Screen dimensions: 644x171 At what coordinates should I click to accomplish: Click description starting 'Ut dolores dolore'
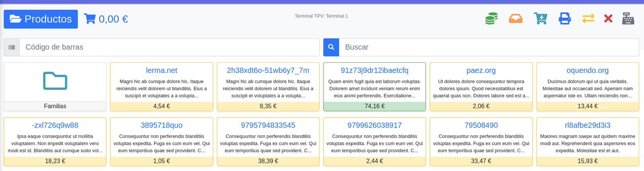(x=481, y=89)
